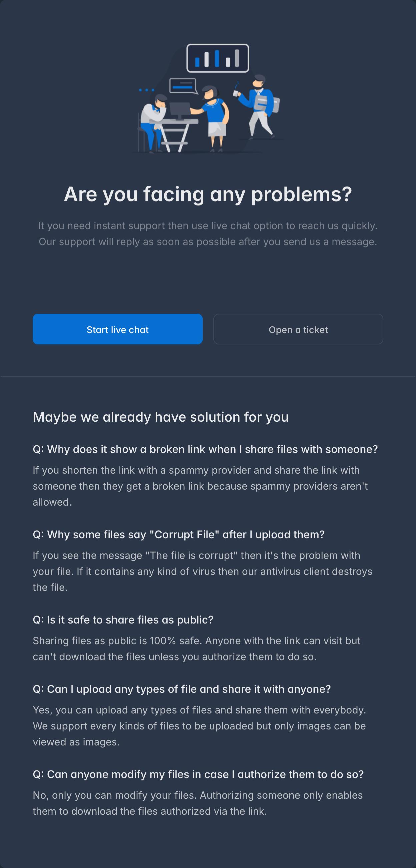
Task: Click the bar chart screen in the illustration
Action: point(218,58)
